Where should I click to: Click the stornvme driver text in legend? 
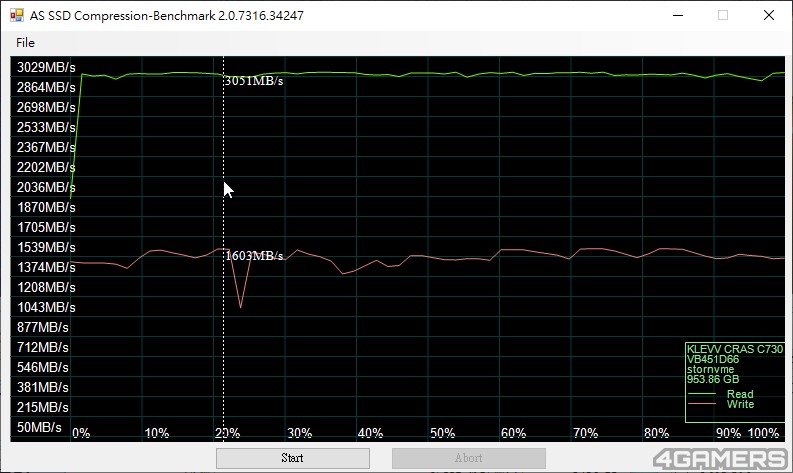click(x=710, y=369)
